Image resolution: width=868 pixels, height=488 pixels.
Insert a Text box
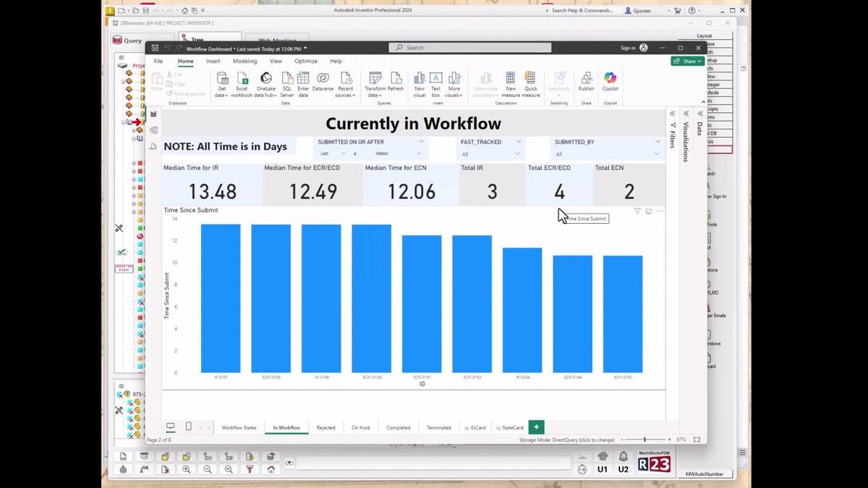pyautogui.click(x=435, y=84)
